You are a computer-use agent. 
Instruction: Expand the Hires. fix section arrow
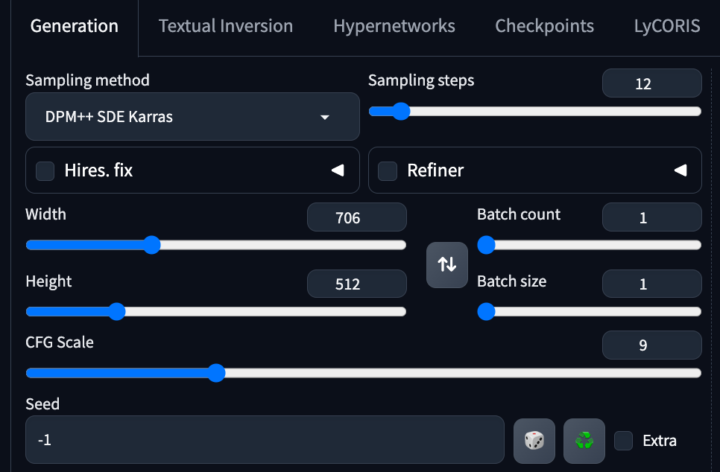338,171
